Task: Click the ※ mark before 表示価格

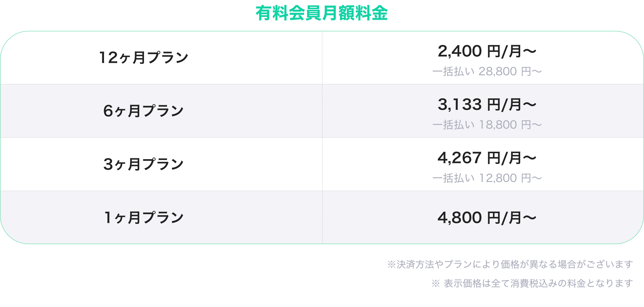Action: click(436, 283)
